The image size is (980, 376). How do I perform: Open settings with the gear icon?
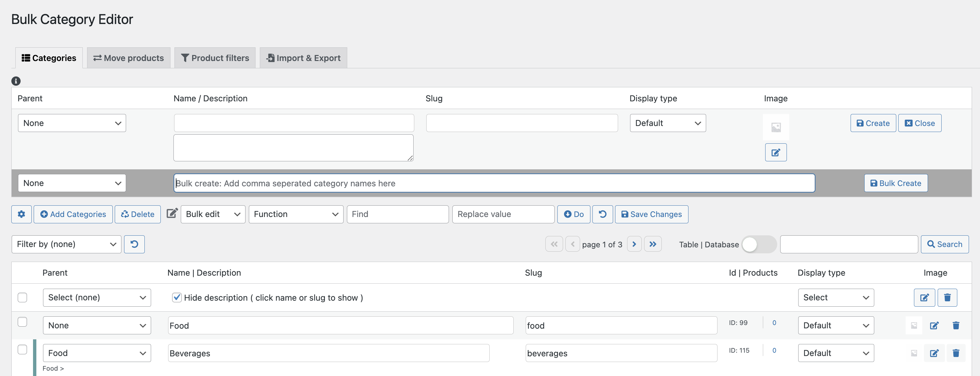click(21, 214)
